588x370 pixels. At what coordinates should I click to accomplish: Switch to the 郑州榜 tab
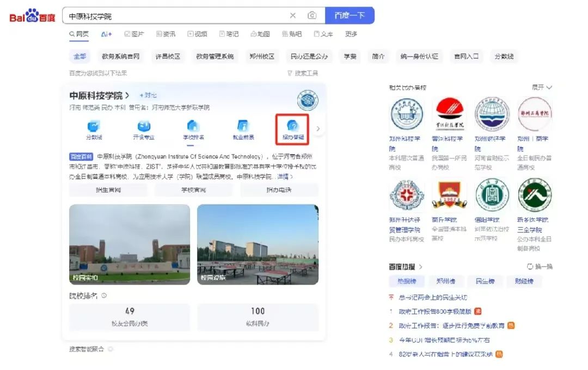[x=445, y=281]
